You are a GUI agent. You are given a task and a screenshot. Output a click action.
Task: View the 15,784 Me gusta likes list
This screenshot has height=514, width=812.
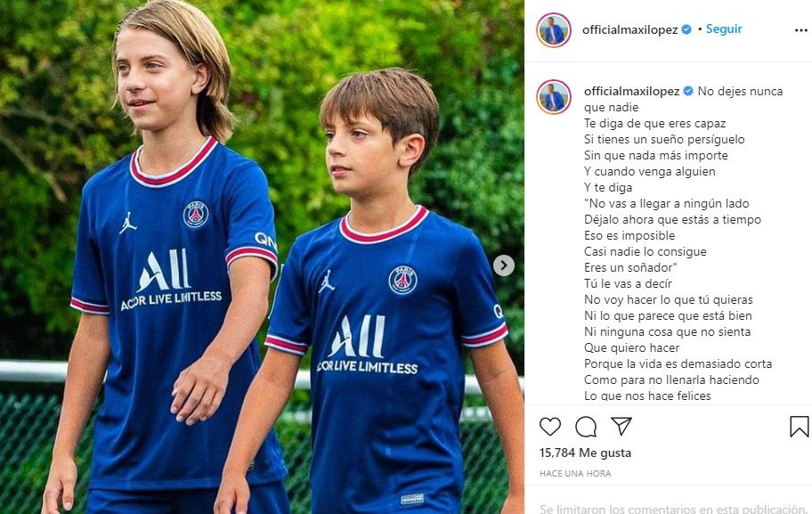coord(585,453)
